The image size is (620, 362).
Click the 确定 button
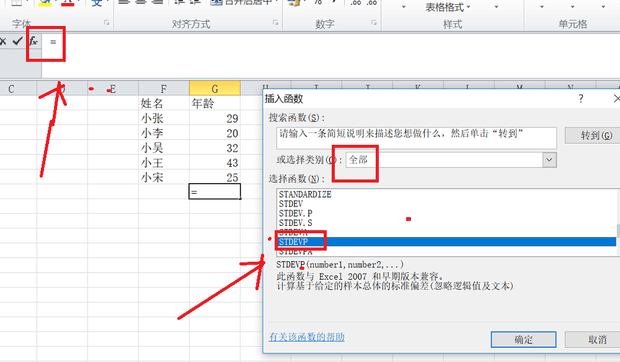click(524, 339)
